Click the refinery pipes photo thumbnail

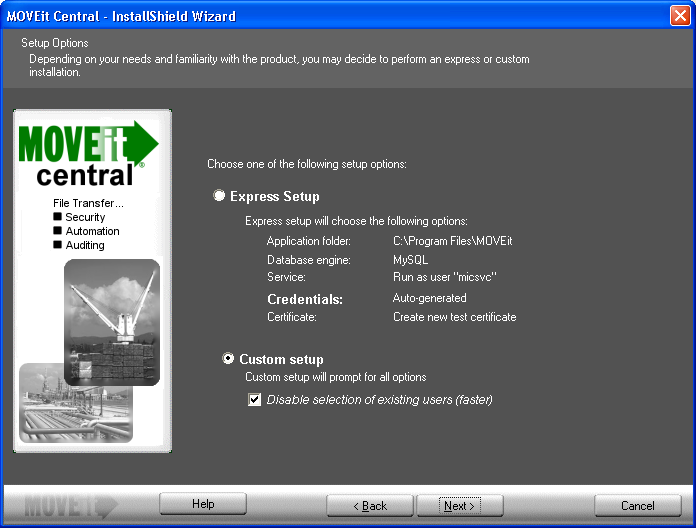pos(76,413)
